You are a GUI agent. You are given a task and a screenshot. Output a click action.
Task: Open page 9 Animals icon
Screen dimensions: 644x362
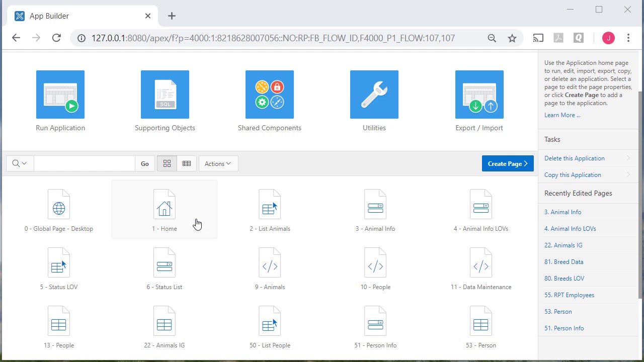tap(270, 262)
